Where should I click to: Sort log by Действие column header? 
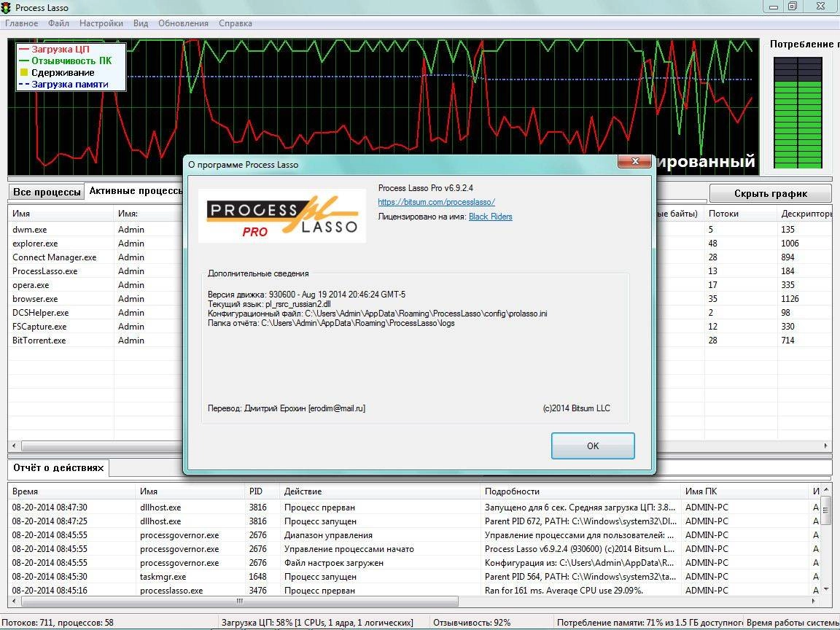379,491
